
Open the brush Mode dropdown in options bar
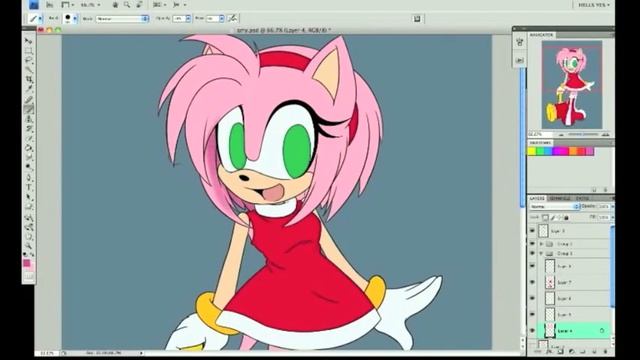[x=122, y=19]
